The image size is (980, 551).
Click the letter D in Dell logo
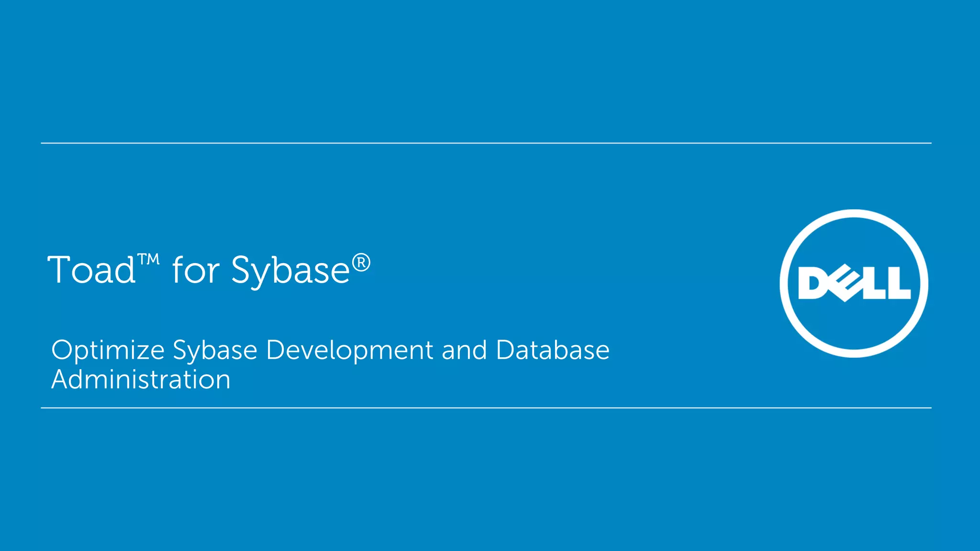815,283
